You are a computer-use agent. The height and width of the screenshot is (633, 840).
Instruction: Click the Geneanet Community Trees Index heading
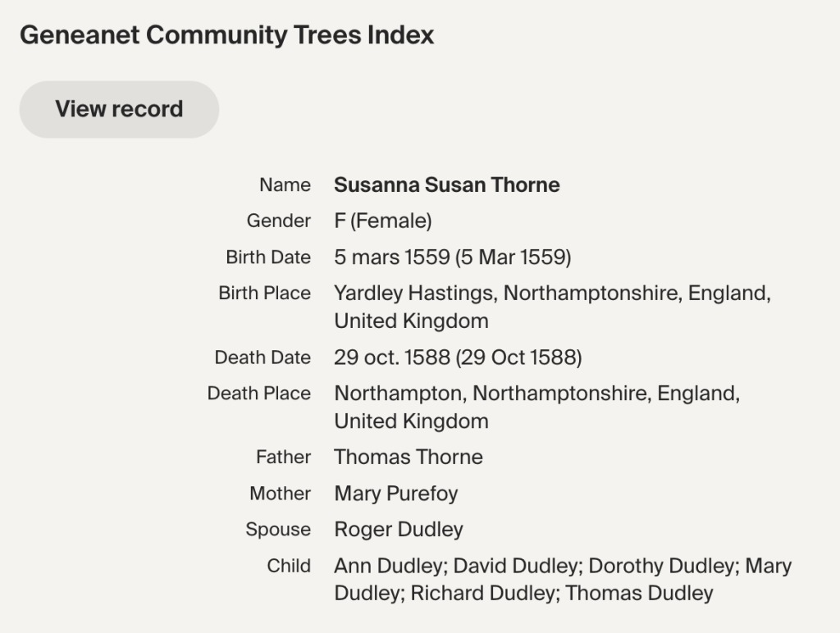pyautogui.click(x=226, y=35)
